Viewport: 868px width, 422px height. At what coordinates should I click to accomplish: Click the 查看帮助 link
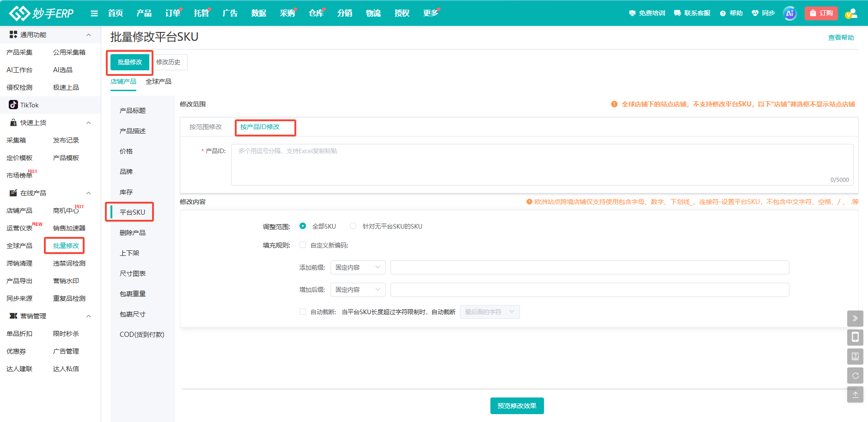pyautogui.click(x=841, y=37)
